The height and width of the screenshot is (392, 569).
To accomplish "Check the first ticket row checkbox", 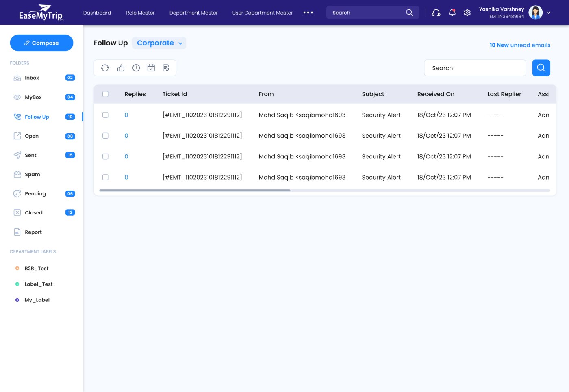I will coord(105,115).
